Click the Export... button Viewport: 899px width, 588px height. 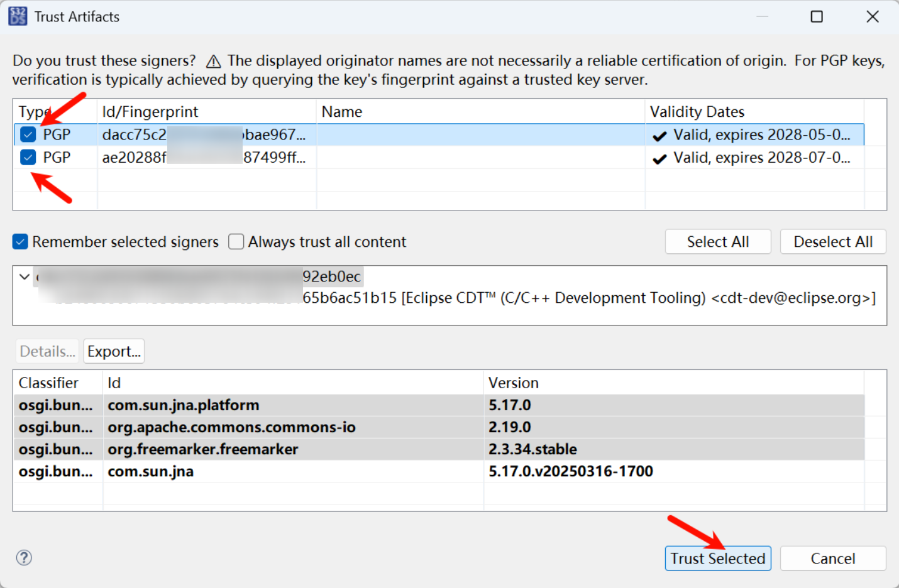pyautogui.click(x=114, y=351)
